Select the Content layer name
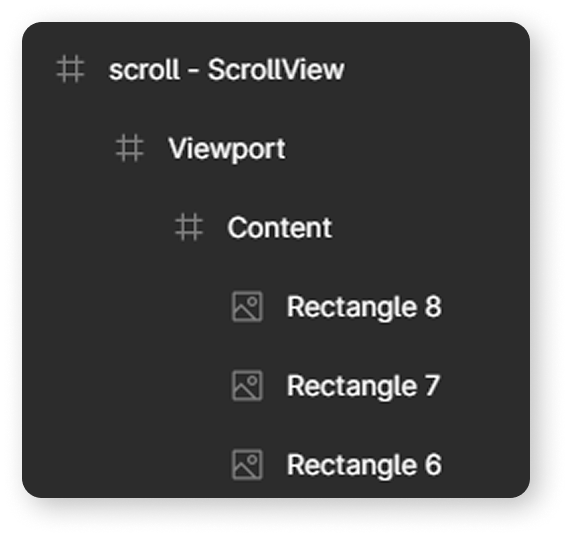 (x=279, y=227)
